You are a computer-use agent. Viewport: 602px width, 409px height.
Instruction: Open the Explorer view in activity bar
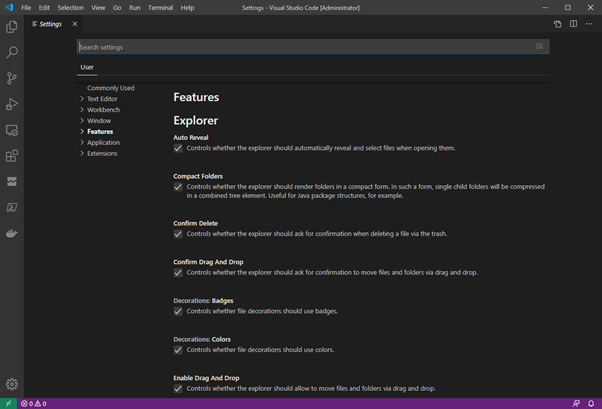click(12, 27)
